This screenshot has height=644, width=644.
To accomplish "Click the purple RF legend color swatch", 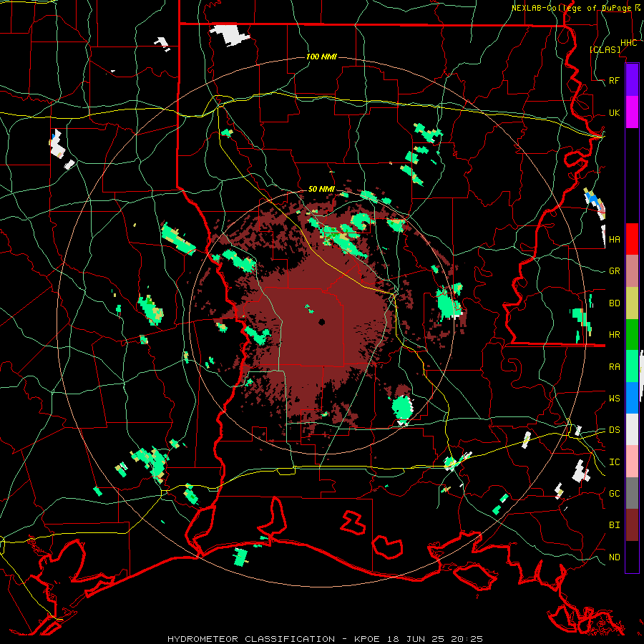I will click(x=632, y=80).
